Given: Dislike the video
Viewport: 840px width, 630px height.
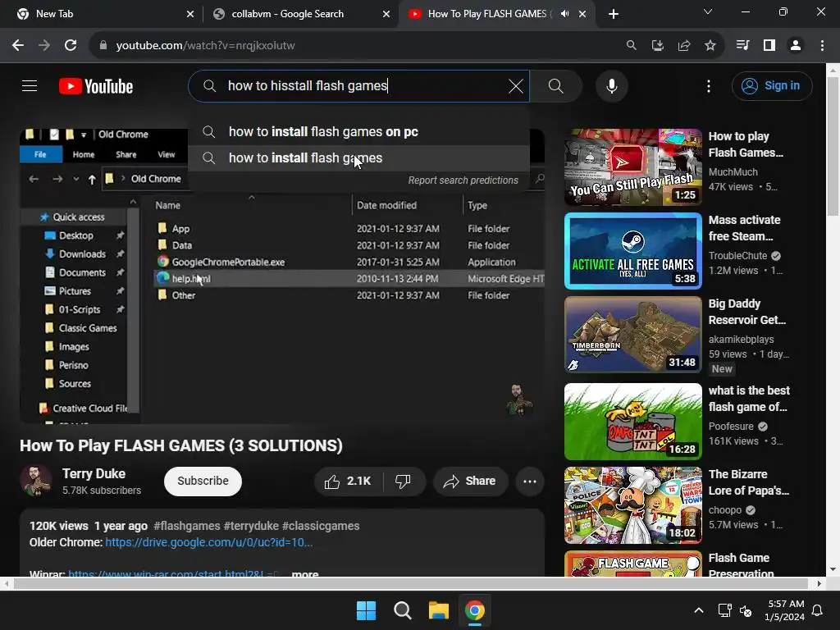Looking at the screenshot, I should (403, 481).
